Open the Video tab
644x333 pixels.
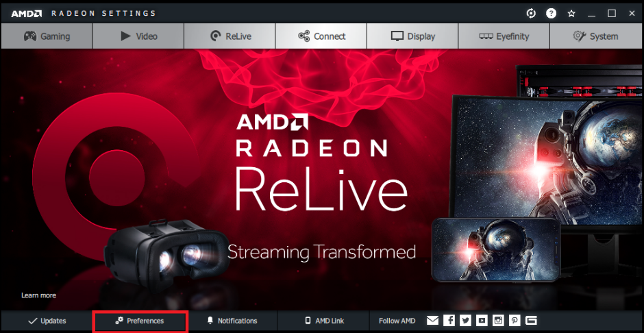point(138,36)
